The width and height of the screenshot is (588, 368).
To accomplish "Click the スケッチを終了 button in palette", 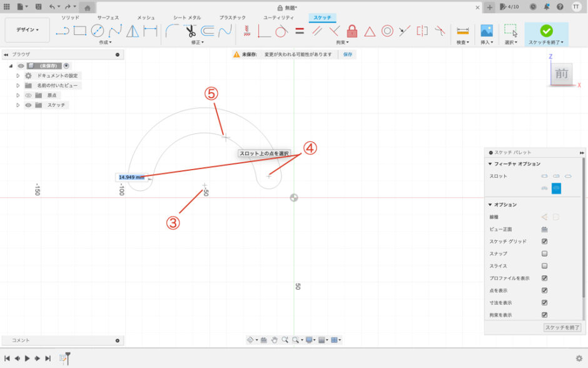I will click(x=562, y=327).
